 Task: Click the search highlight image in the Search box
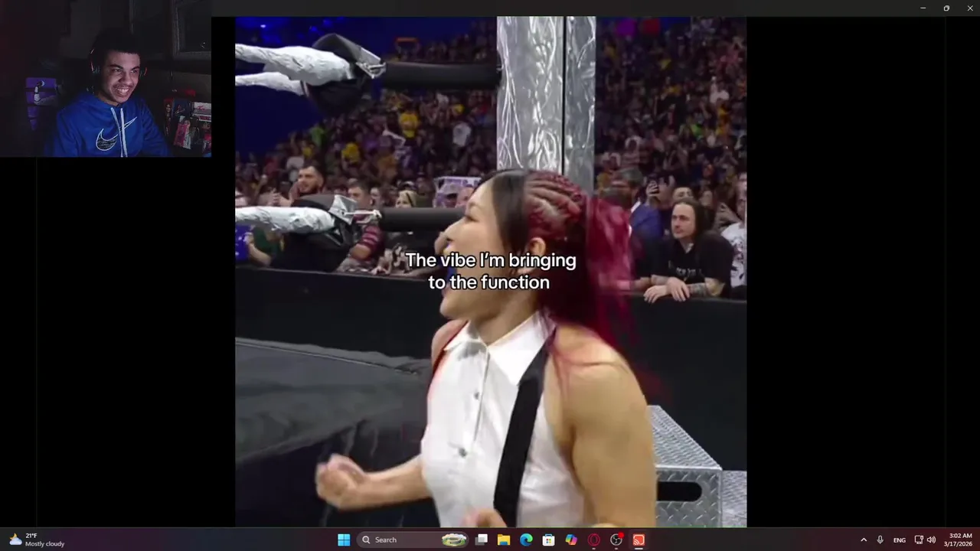pyautogui.click(x=454, y=540)
